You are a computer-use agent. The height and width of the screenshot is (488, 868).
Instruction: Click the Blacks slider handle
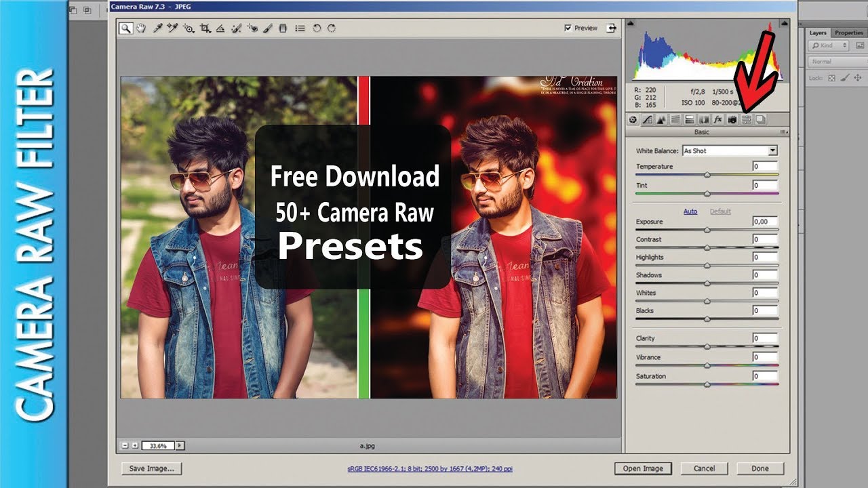tap(707, 319)
